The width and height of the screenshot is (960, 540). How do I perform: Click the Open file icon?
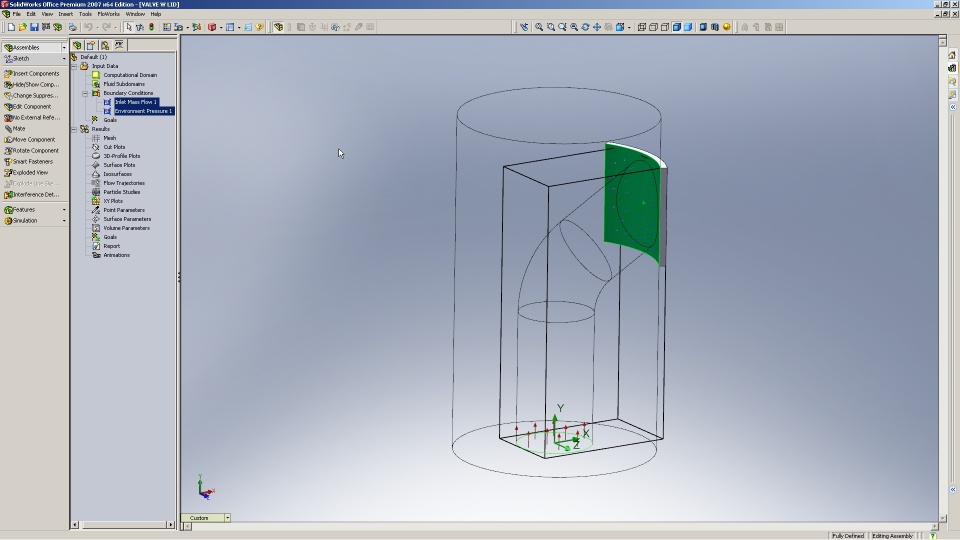[x=23, y=27]
